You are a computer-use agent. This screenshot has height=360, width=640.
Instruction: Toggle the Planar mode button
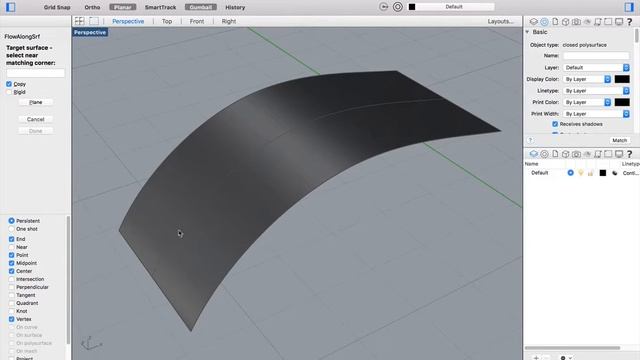click(x=123, y=7)
